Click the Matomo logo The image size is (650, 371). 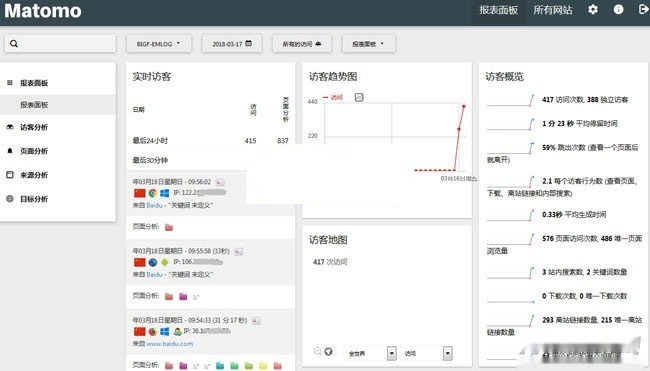[43, 10]
